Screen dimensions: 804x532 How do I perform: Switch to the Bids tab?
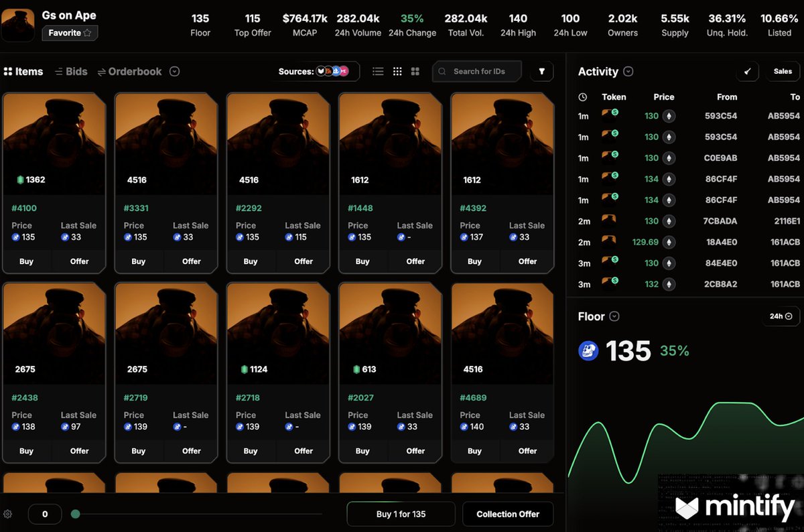[71, 72]
